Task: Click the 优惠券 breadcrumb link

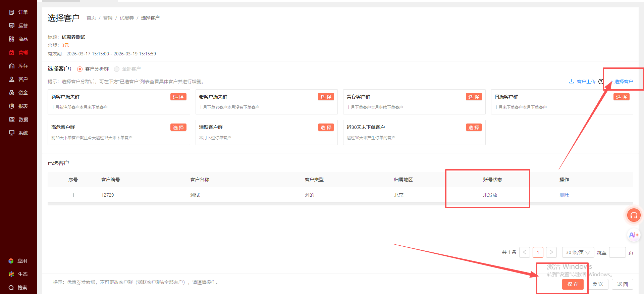Action: (127, 18)
